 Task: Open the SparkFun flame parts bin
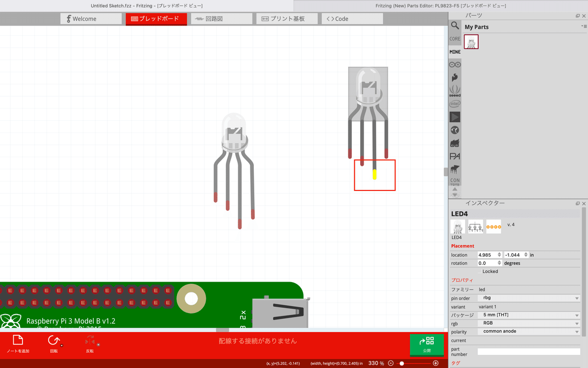pos(455,78)
